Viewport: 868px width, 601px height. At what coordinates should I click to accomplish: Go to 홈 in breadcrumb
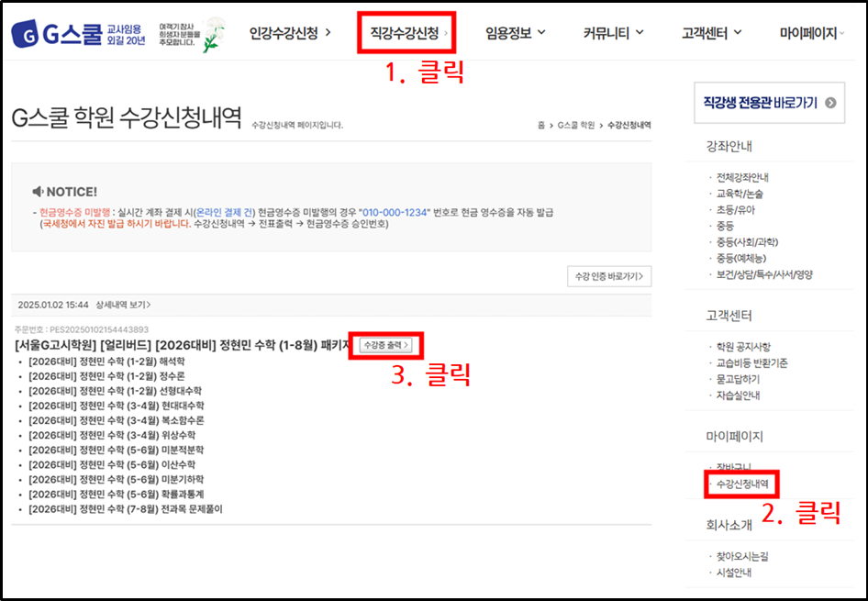540,126
